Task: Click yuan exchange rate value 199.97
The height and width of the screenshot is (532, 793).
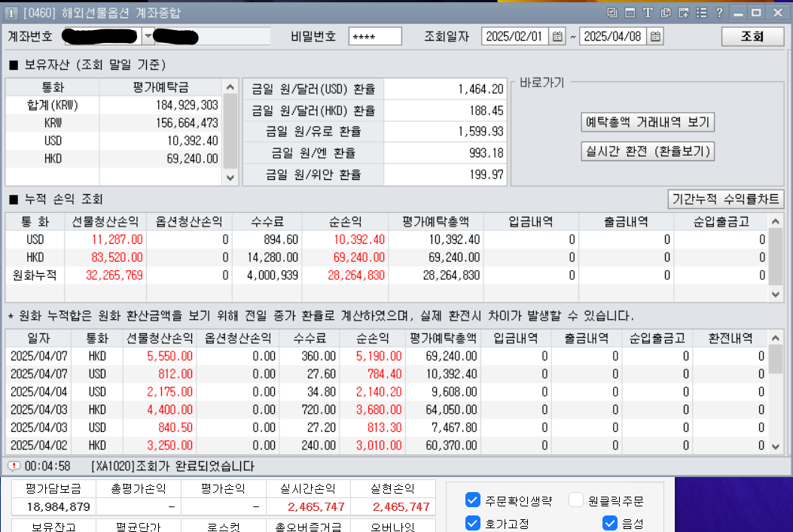Action: [x=486, y=175]
